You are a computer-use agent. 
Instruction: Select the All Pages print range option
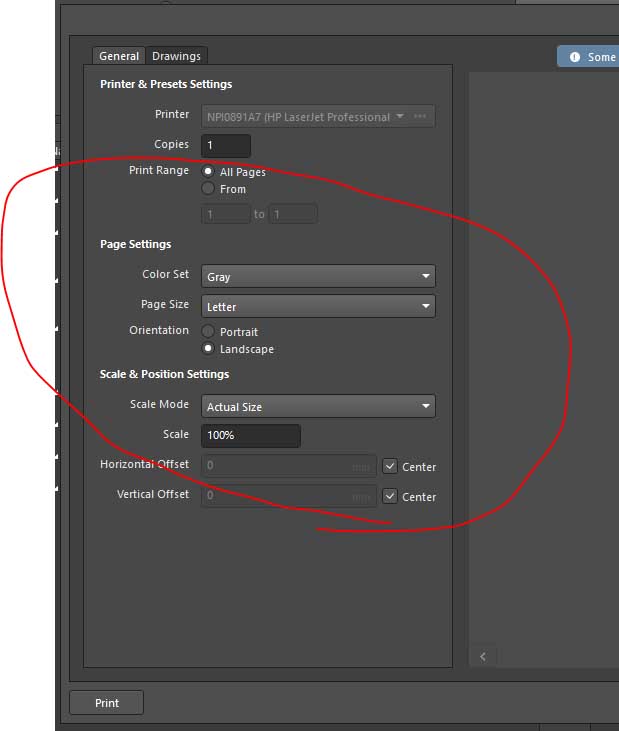[208, 172]
